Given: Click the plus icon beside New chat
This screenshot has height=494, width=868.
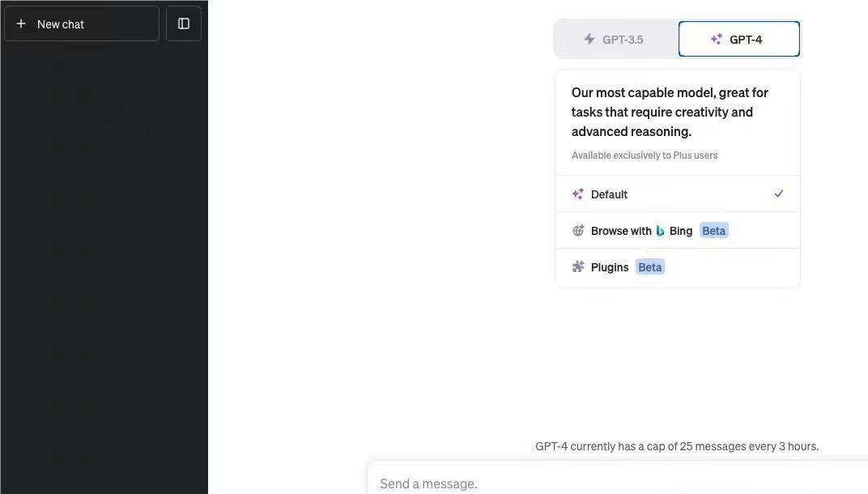Looking at the screenshot, I should [21, 23].
